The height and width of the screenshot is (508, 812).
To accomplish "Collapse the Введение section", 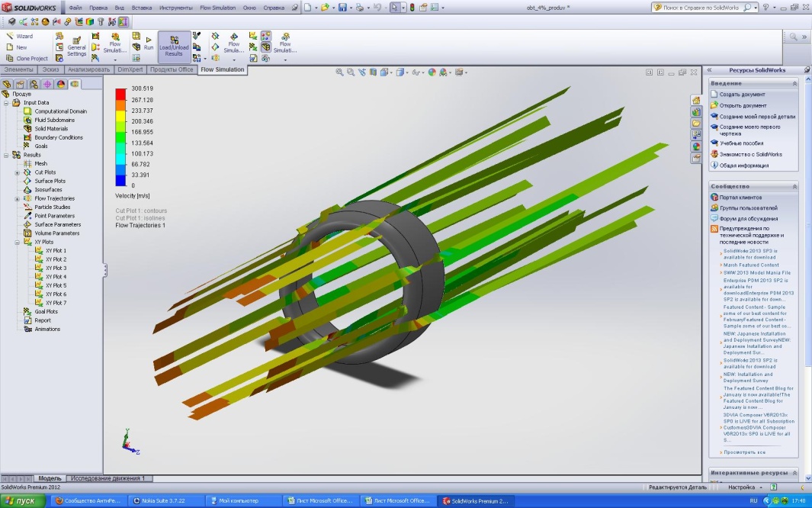I will pyautogui.click(x=794, y=83).
